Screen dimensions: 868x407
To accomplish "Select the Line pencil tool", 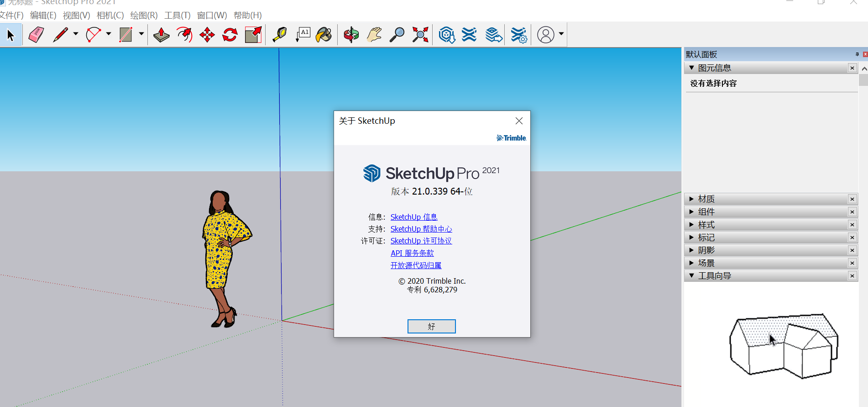I will pyautogui.click(x=61, y=35).
